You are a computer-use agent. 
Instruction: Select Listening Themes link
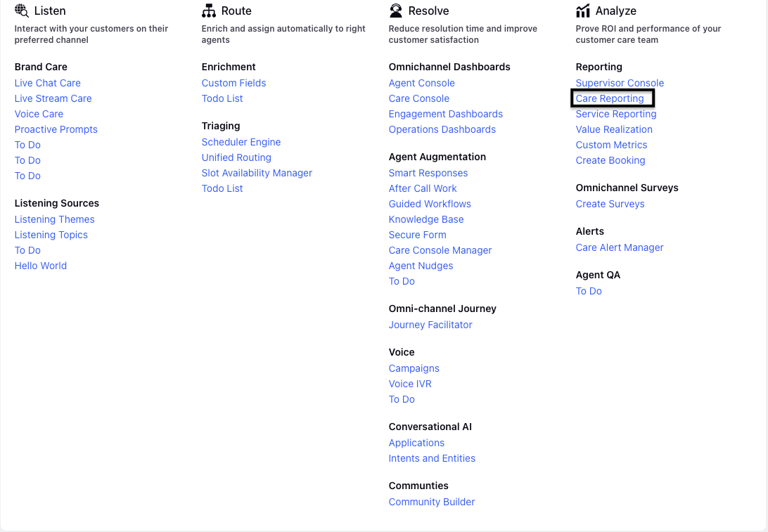[x=54, y=219]
